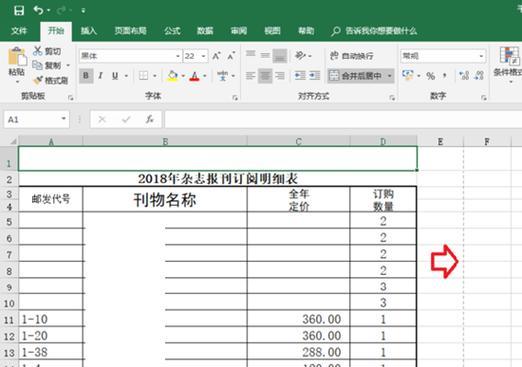522x367 pixels.
Task: Switch to the 数据 ribbon tab
Action: point(205,31)
